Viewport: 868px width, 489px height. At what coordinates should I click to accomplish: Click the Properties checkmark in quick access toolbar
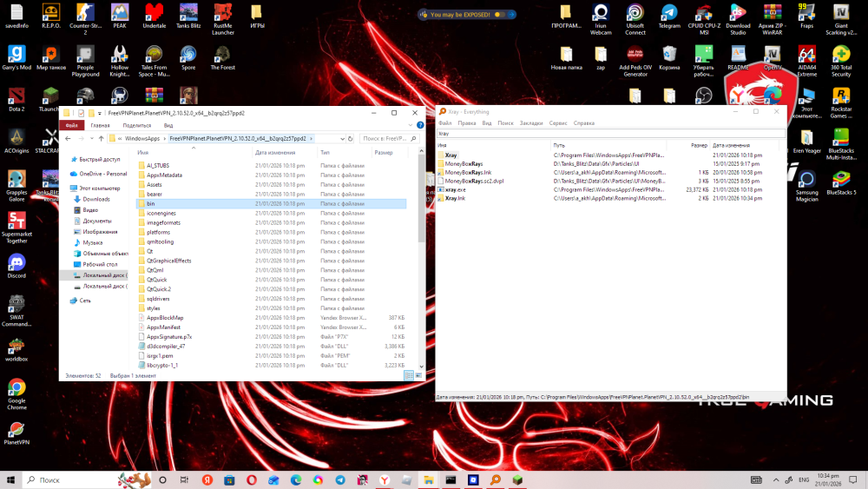tap(81, 113)
